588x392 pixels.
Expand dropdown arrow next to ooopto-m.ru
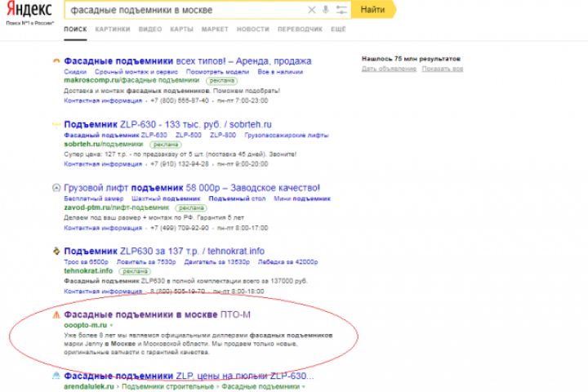pyautogui.click(x=111, y=325)
